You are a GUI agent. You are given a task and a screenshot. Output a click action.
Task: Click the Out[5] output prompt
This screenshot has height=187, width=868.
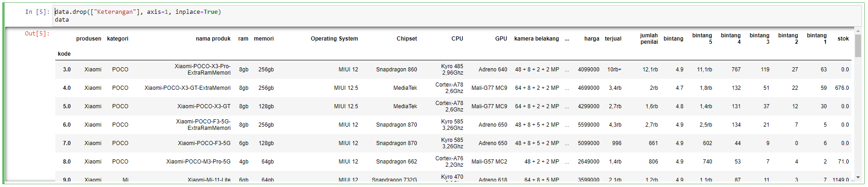tap(37, 34)
